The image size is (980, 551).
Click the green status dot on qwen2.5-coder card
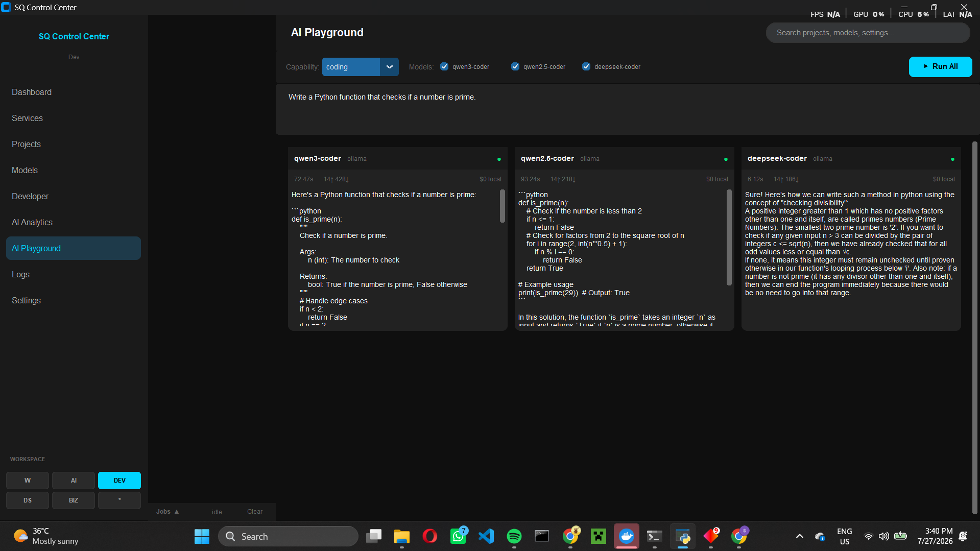[x=726, y=159]
